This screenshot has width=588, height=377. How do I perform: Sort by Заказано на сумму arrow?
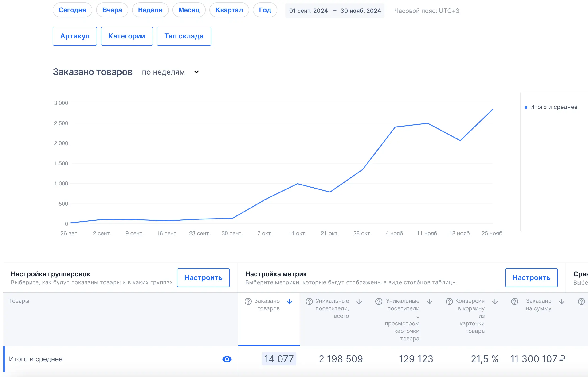561,301
